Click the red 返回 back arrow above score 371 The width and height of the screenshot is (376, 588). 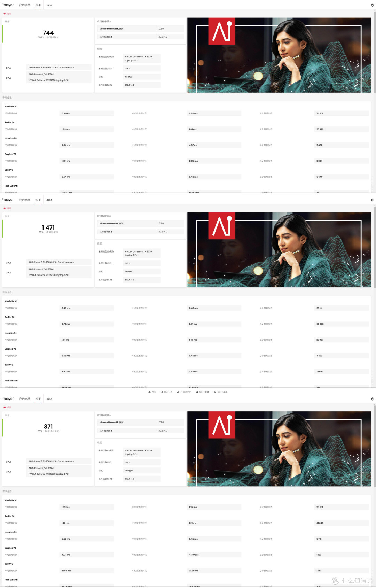[x=7, y=407]
